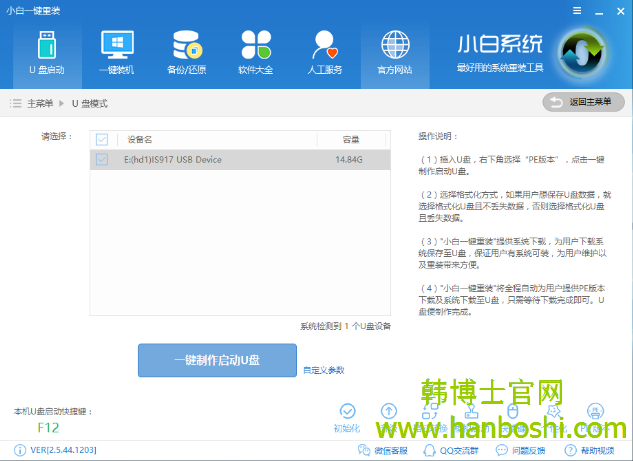Open 自定义参数 custom parameters link
This screenshot has height=461, width=633.
tap(323, 370)
